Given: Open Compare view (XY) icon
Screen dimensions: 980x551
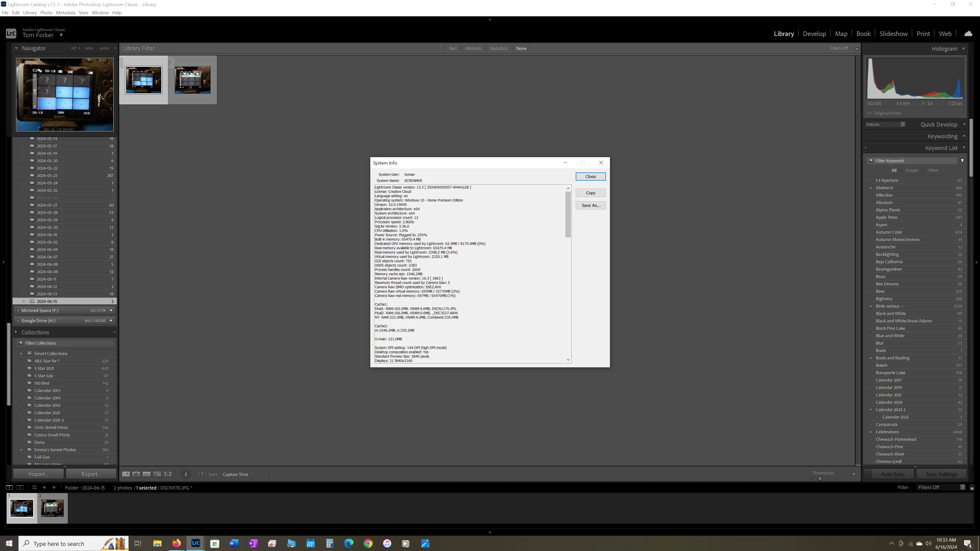Looking at the screenshot, I should (146, 474).
